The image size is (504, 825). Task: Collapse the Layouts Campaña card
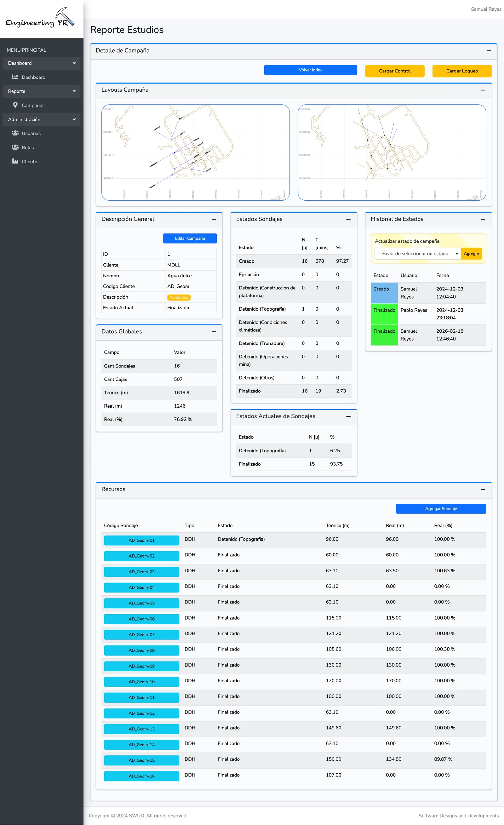(483, 90)
